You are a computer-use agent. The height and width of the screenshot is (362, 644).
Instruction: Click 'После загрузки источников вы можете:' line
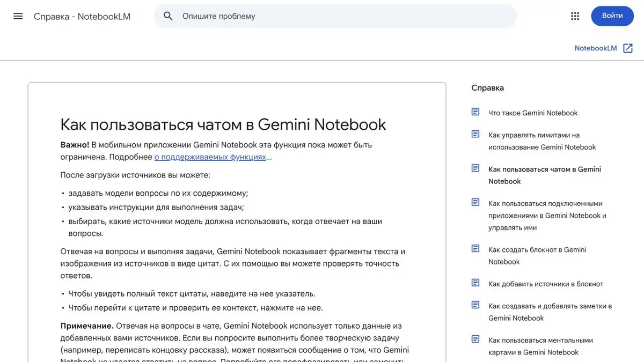[135, 175]
